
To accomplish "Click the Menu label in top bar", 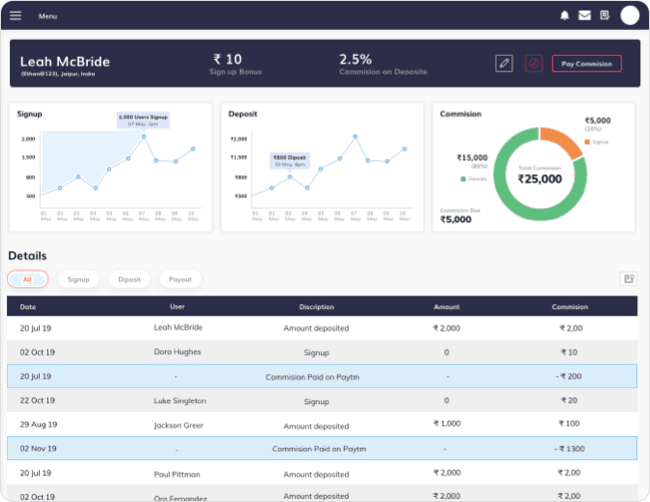I will click(x=48, y=17).
